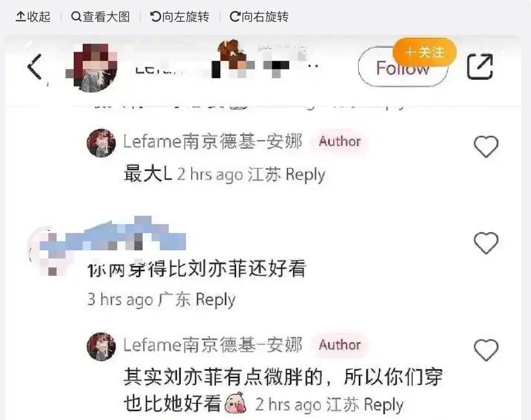Viewport: 531px width, 420px height.
Task: Like the 其实刘亦菲有点微胖的 reply with its heart
Action: pyautogui.click(x=486, y=350)
